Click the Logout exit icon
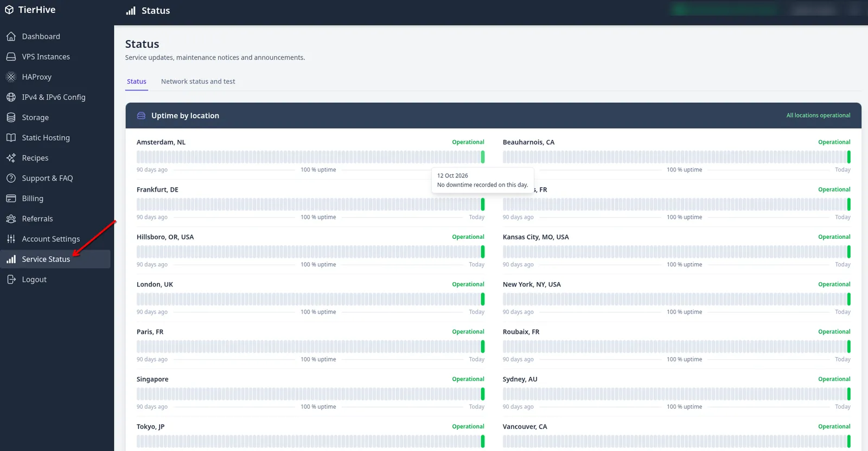The height and width of the screenshot is (451, 868). 11,280
